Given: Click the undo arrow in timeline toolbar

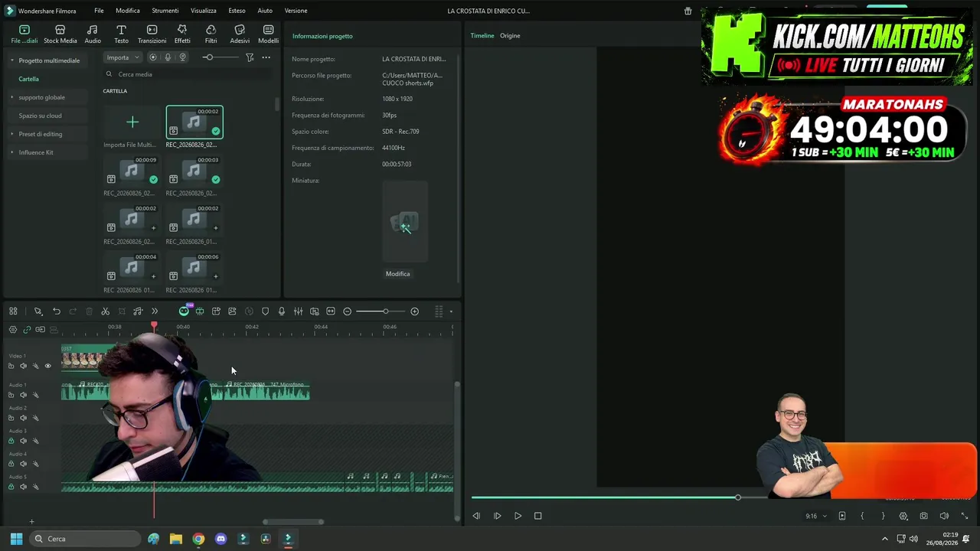Looking at the screenshot, I should tap(57, 311).
